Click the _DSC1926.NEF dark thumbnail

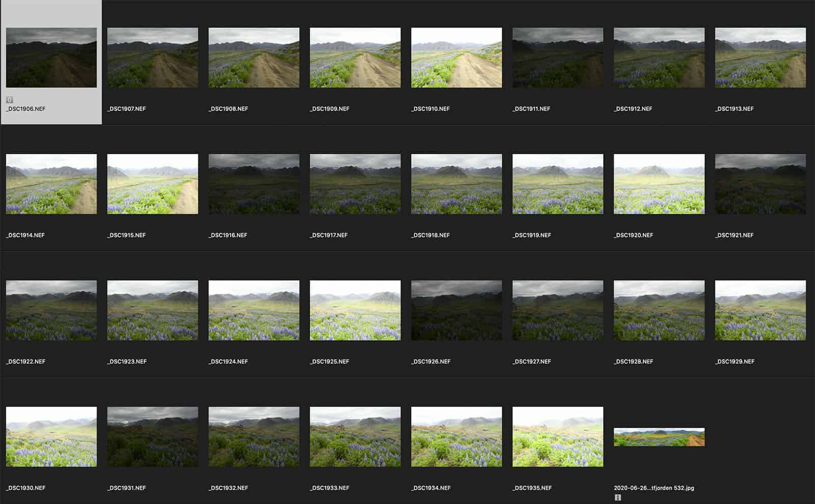456,310
